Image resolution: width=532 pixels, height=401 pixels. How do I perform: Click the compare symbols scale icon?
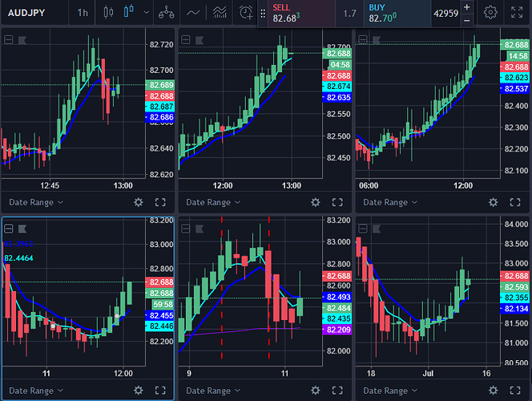pos(165,12)
